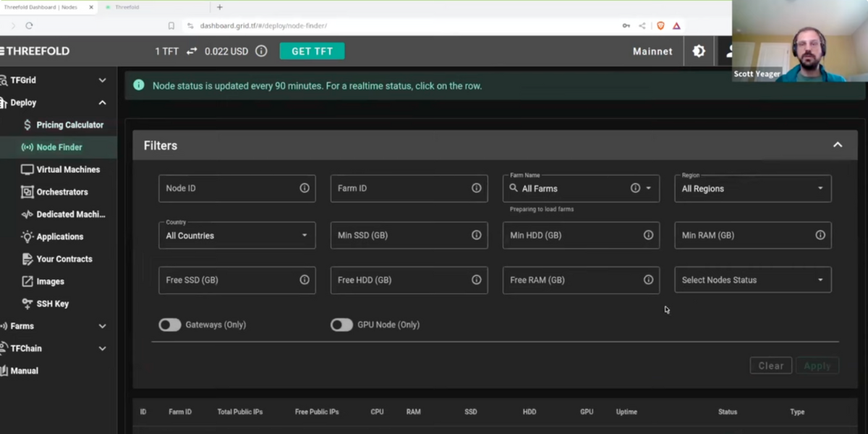The image size is (868, 434).
Task: Sort by the Uptime column header
Action: (x=626, y=412)
